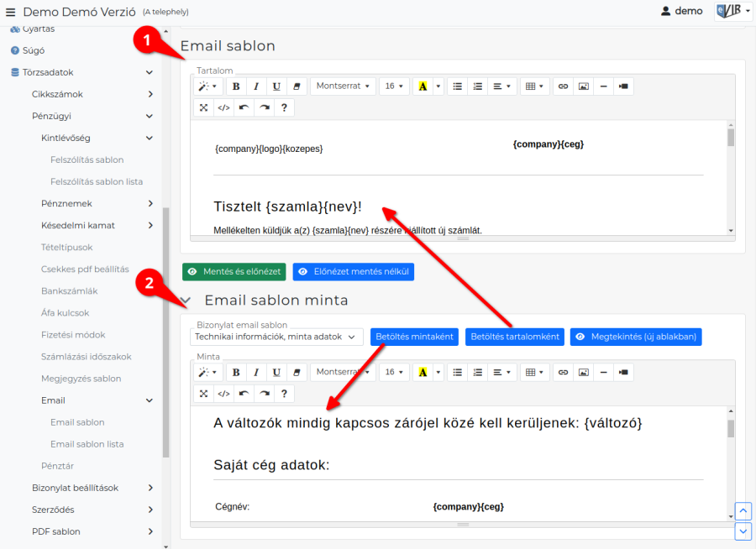Insert a hyperlink in the Tartalom editor
The height and width of the screenshot is (549, 756).
pyautogui.click(x=564, y=85)
